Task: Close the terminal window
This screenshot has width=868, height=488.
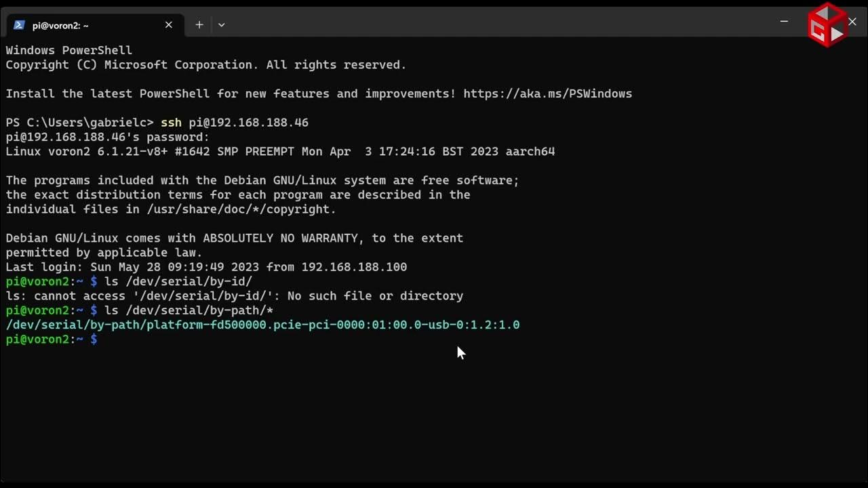Action: pos(852,22)
